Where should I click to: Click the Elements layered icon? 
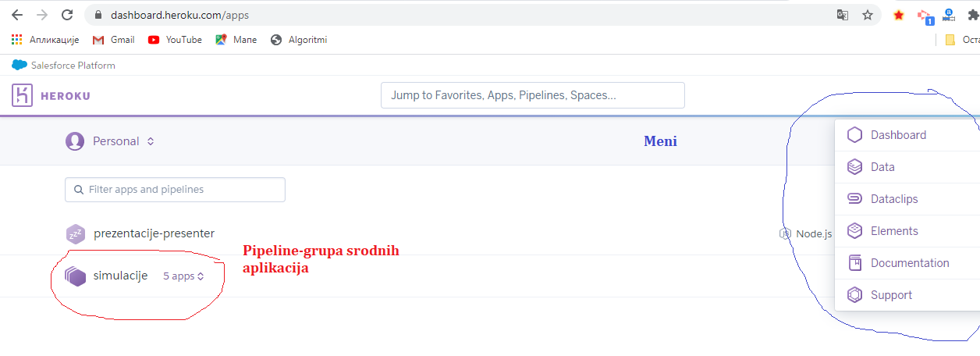coord(855,231)
